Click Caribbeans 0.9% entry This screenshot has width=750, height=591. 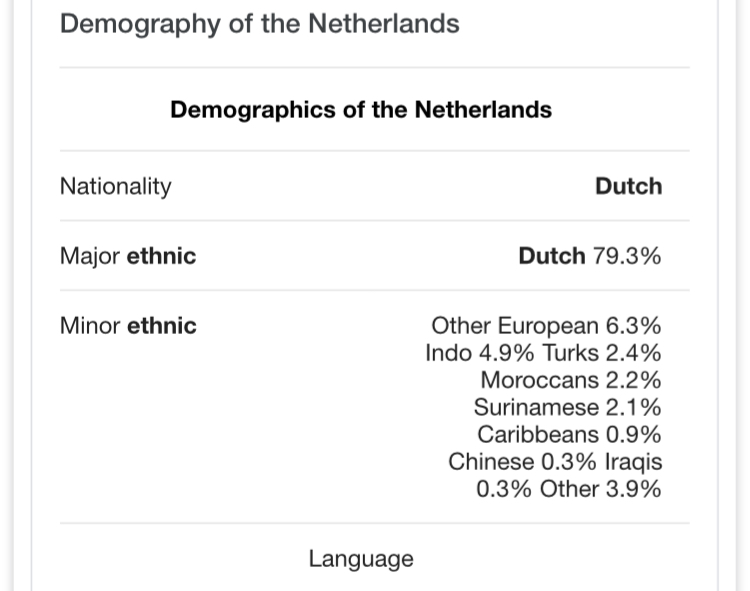click(x=569, y=435)
